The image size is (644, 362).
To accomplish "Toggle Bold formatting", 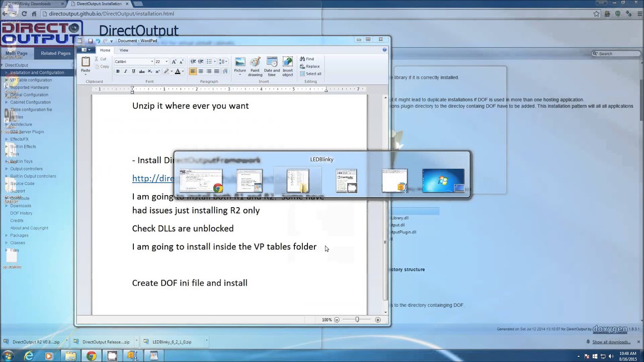I will pyautogui.click(x=118, y=71).
